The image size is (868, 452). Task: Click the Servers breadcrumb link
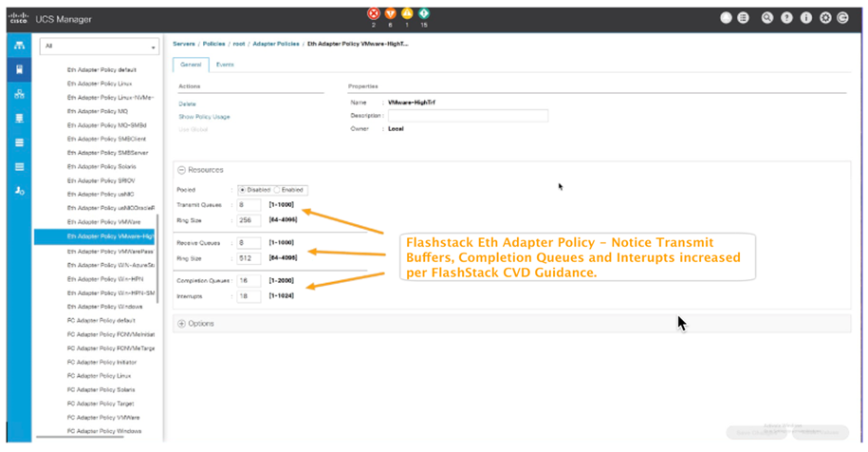(184, 44)
